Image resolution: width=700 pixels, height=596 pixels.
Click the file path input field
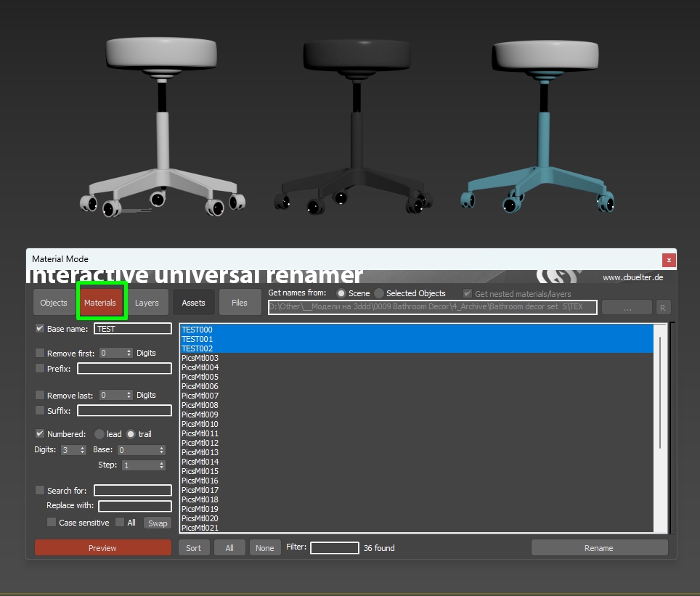point(432,307)
